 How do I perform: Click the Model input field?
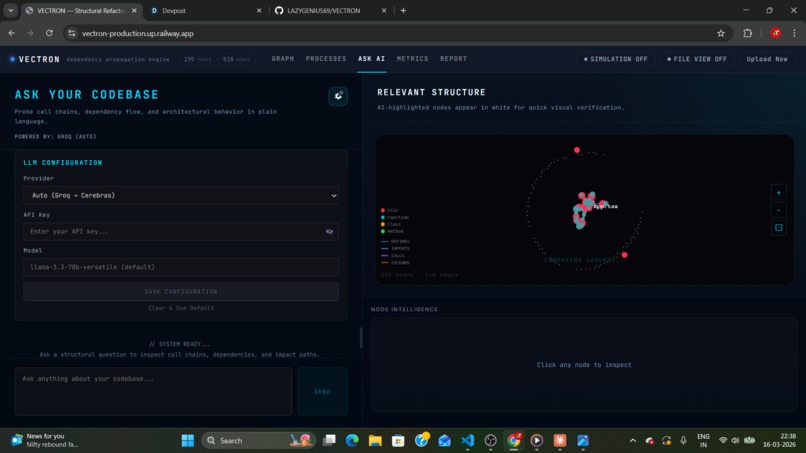[181, 267]
